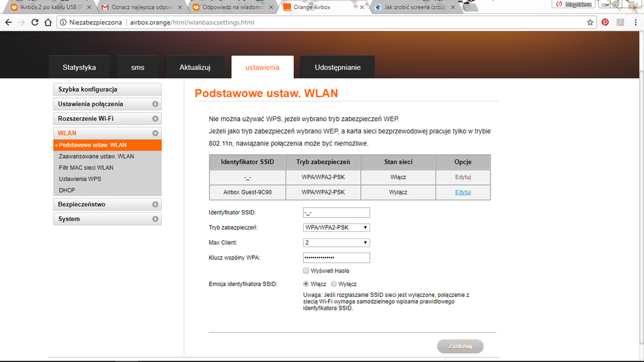Viewport: 644px width, 362px height.
Task: Expand the System section arrow
Action: pyautogui.click(x=155, y=219)
